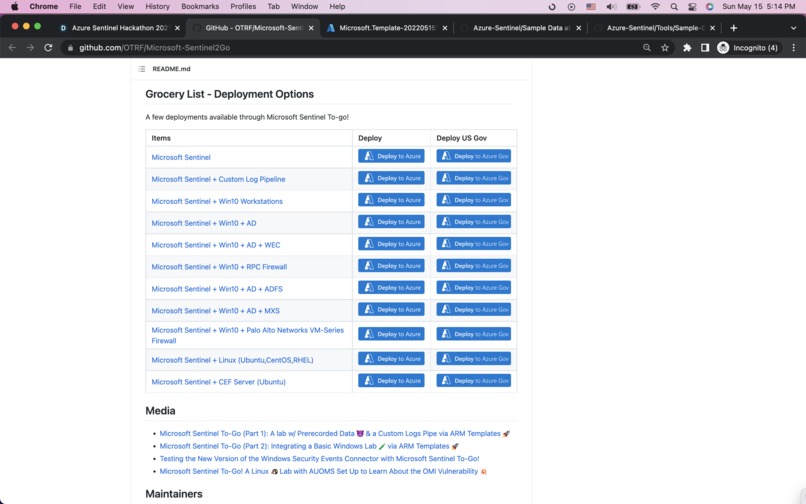
Task: Close the Azure-Sentinel/Sample Data tab
Action: [578, 28]
